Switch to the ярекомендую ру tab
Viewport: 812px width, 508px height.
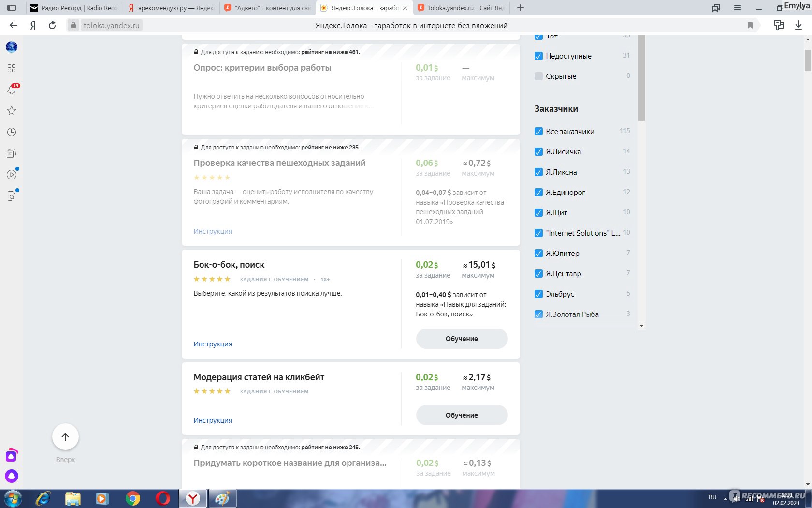click(x=171, y=8)
